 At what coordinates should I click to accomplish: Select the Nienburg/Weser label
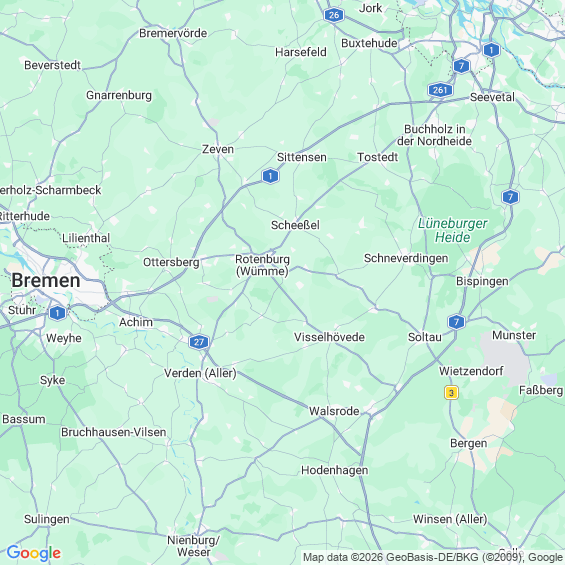coord(193,546)
